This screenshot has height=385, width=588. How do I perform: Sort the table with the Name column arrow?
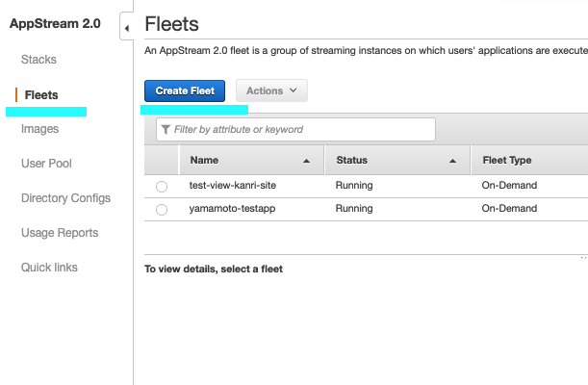[x=306, y=161]
